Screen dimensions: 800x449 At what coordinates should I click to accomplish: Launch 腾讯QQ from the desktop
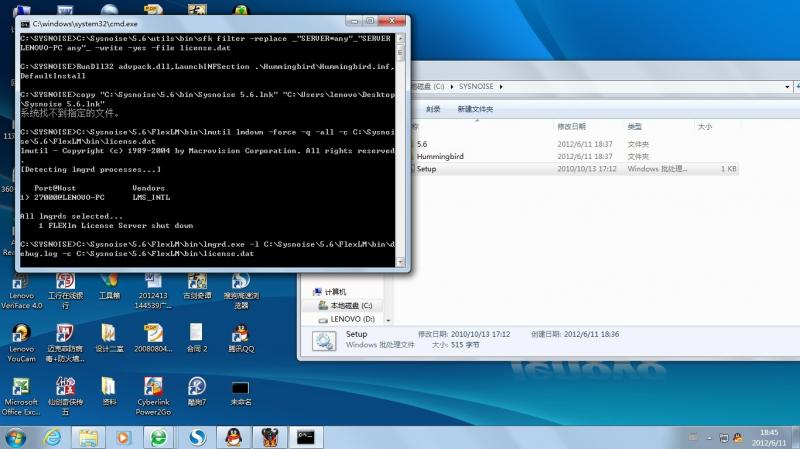pyautogui.click(x=241, y=339)
